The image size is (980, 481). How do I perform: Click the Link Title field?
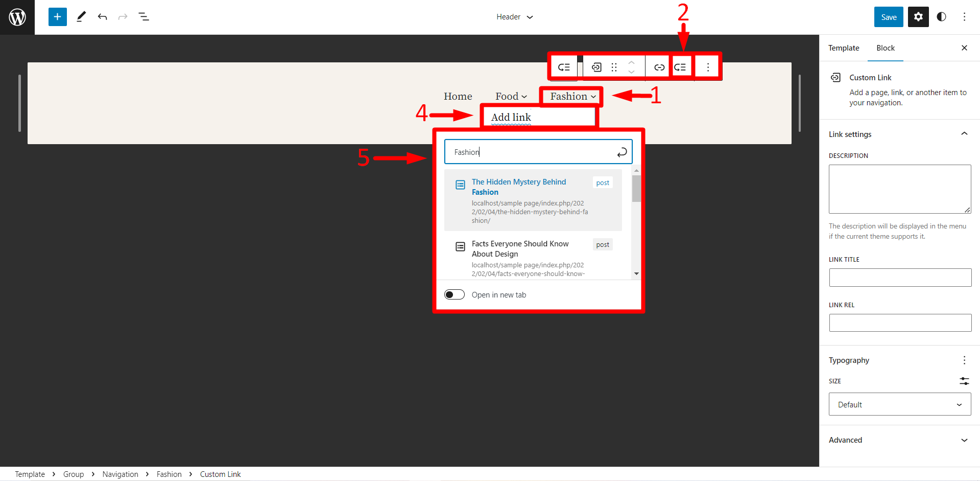tap(900, 278)
